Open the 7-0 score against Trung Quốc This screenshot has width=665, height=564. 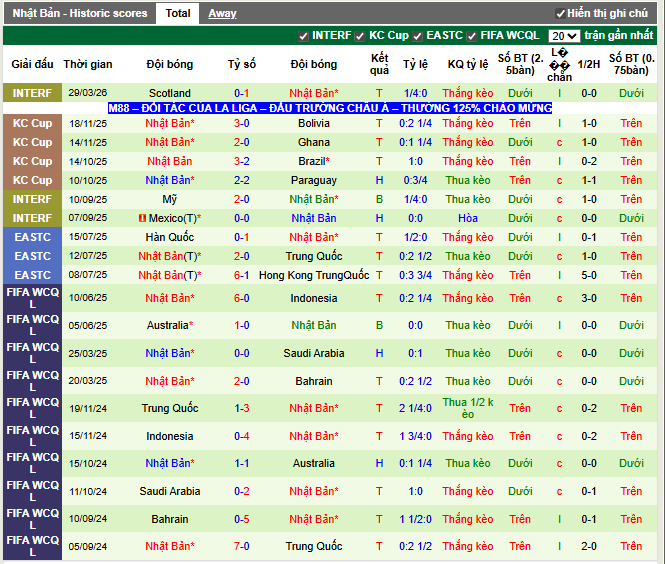coord(242,546)
